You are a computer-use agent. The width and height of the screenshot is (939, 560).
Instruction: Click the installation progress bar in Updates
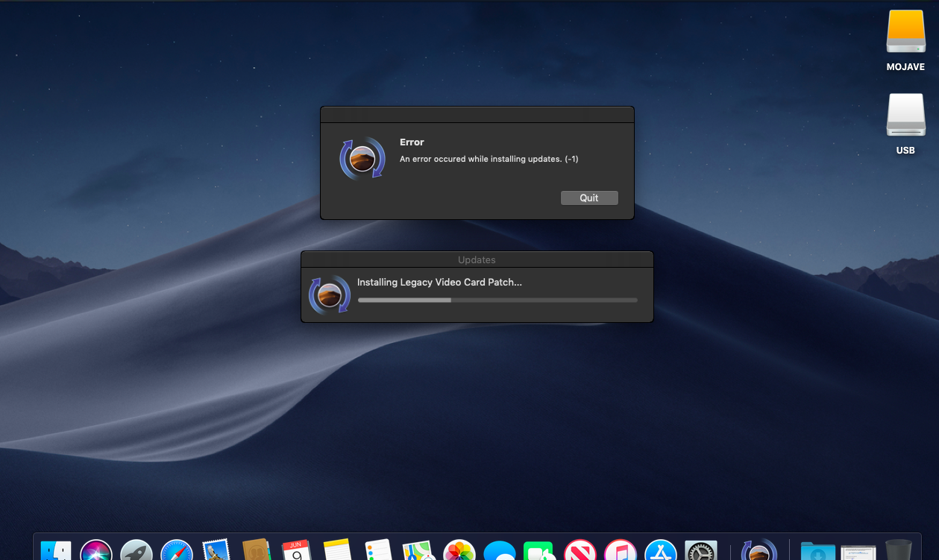(x=497, y=300)
